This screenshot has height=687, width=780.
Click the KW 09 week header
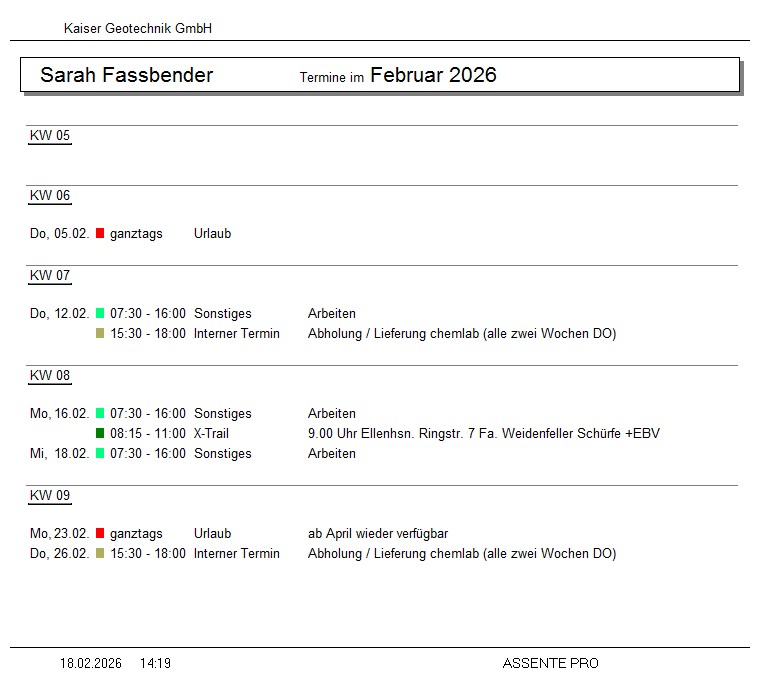[x=50, y=496]
